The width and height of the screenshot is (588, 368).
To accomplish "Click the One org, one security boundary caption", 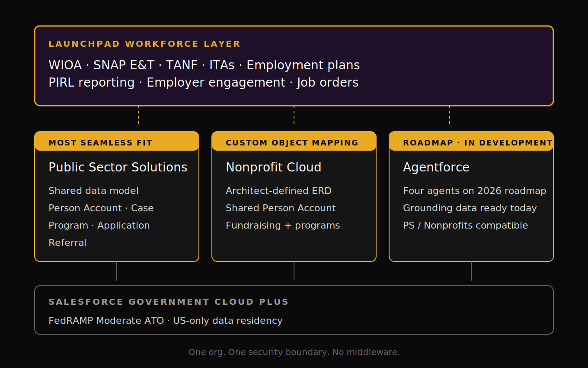I will pos(294,352).
